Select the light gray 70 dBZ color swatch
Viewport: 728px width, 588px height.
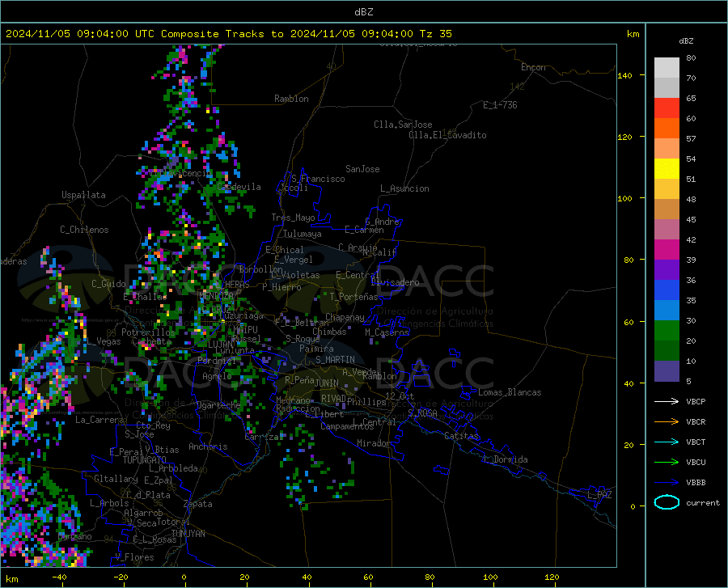667,68
